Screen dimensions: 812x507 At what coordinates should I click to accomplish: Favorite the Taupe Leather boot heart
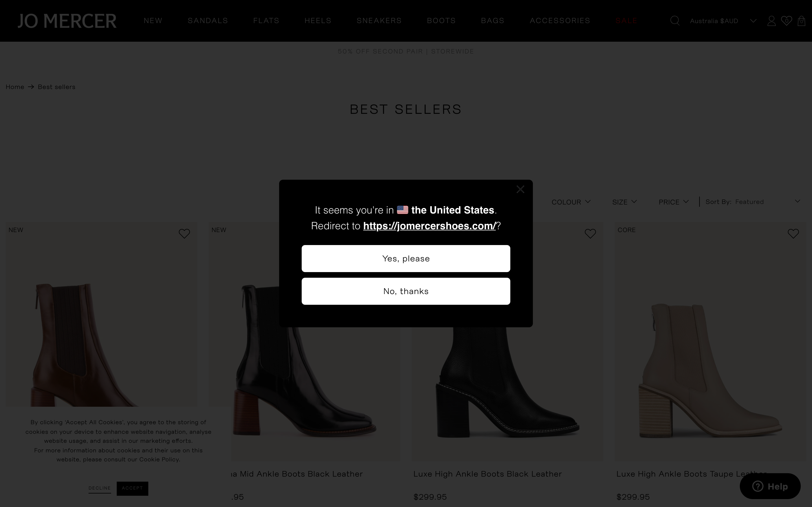click(793, 234)
